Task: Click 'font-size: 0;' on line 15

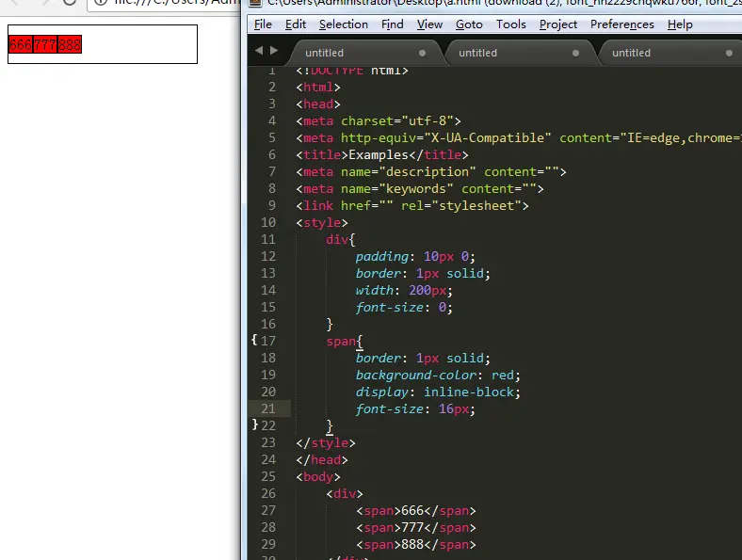Action: click(404, 308)
